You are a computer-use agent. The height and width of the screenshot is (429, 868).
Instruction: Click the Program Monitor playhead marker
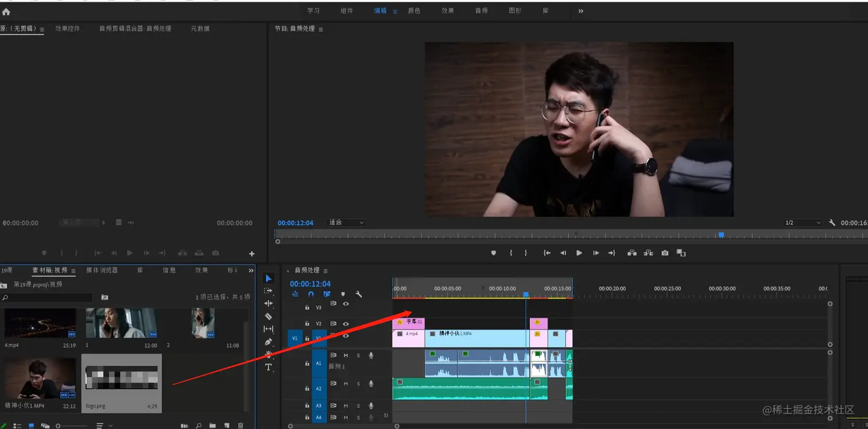722,235
